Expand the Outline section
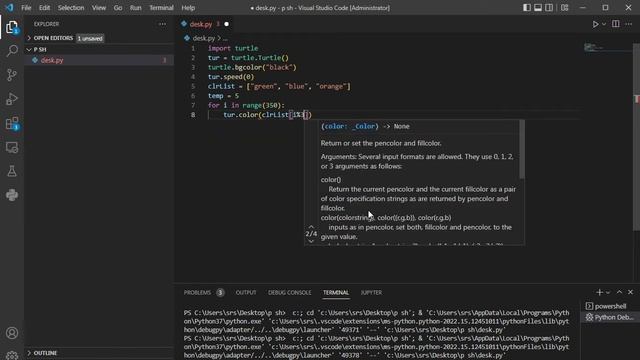 [x=99, y=353]
